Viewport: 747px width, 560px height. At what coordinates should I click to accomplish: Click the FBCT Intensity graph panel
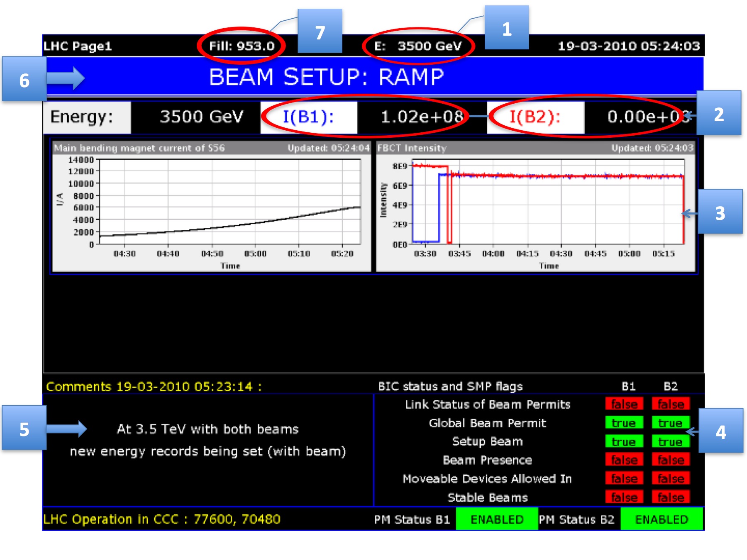(x=535, y=207)
